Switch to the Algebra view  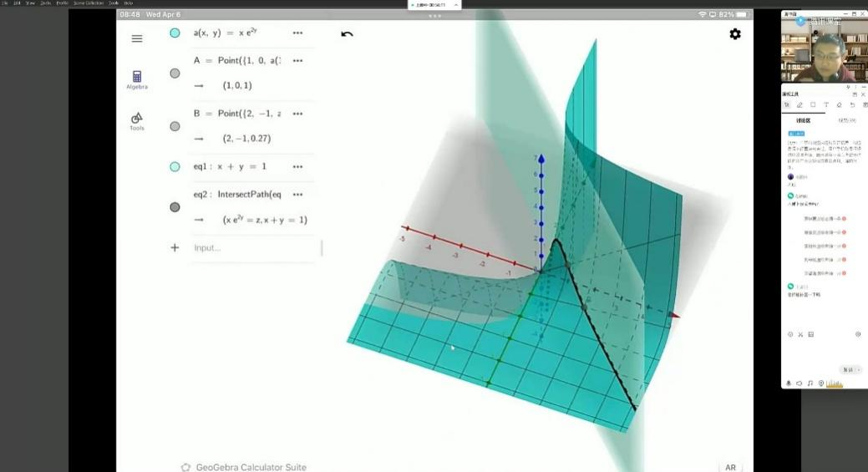137,79
